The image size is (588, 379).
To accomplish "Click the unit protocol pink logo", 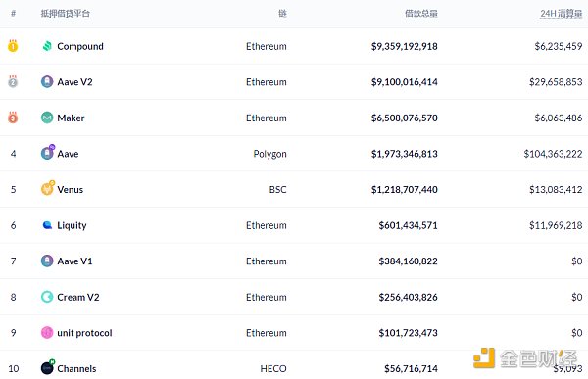I will (47, 333).
